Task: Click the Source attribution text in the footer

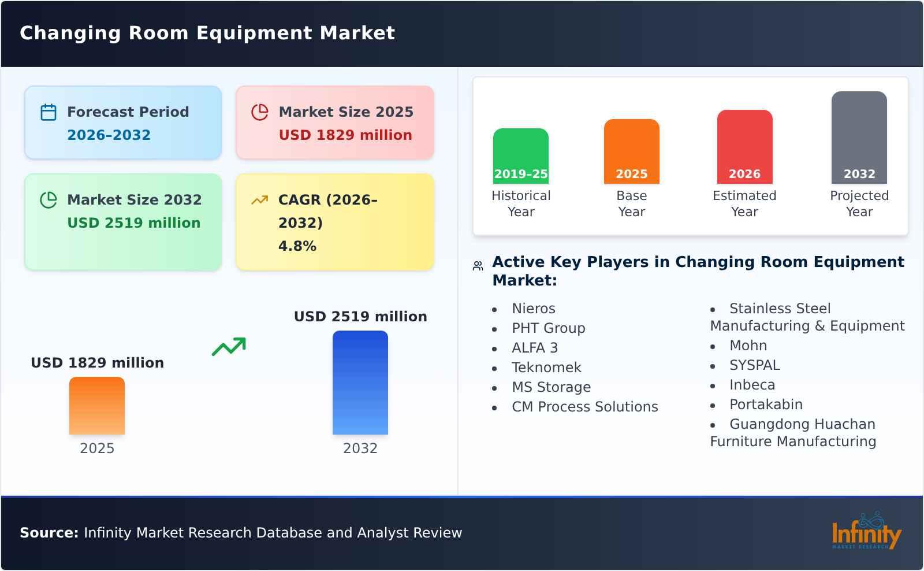Action: [241, 533]
